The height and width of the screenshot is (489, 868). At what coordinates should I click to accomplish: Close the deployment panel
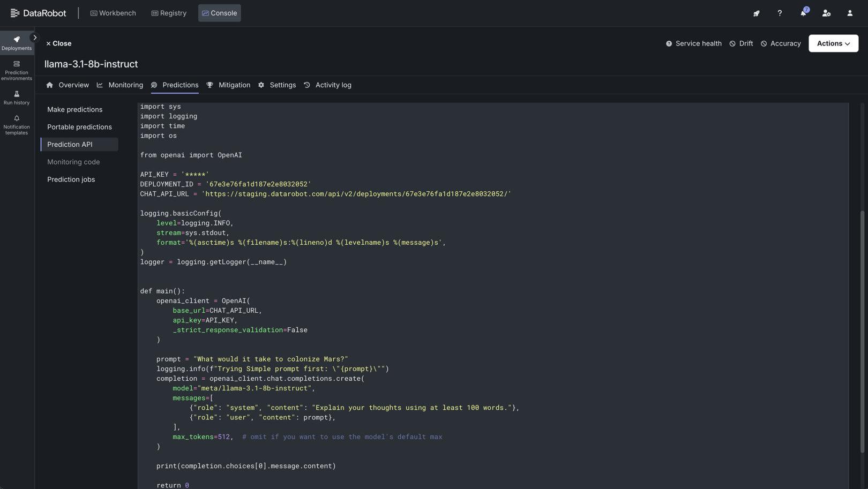58,43
